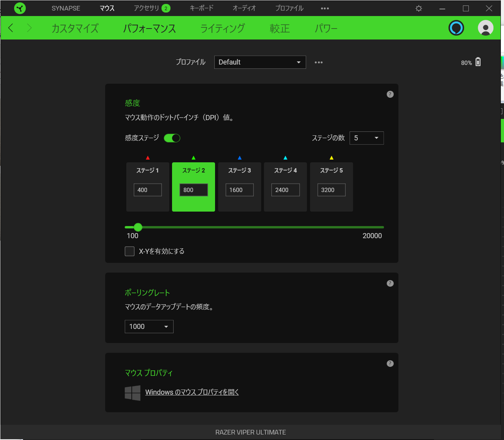Select the ステージ 4 card
The height and width of the screenshot is (440, 504).
(285, 187)
